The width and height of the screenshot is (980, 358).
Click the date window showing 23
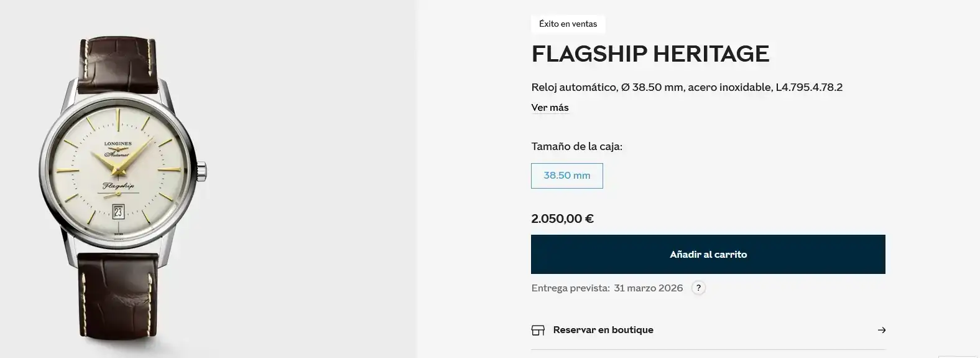pos(118,212)
